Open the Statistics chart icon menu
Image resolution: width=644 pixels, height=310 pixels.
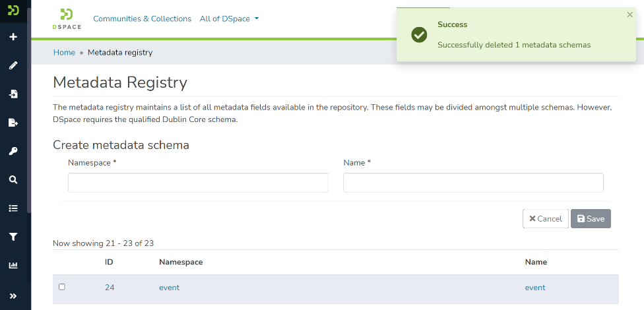point(13,265)
